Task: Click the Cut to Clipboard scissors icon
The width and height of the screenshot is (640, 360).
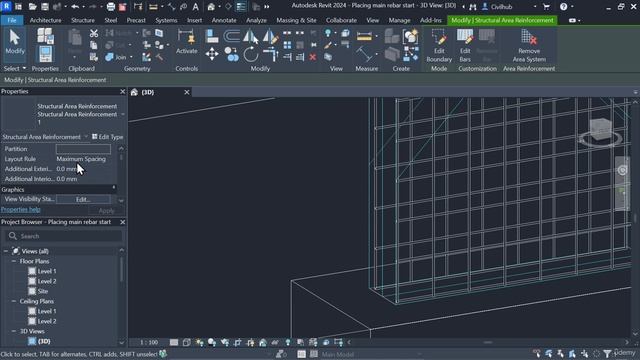Action: (x=94, y=33)
